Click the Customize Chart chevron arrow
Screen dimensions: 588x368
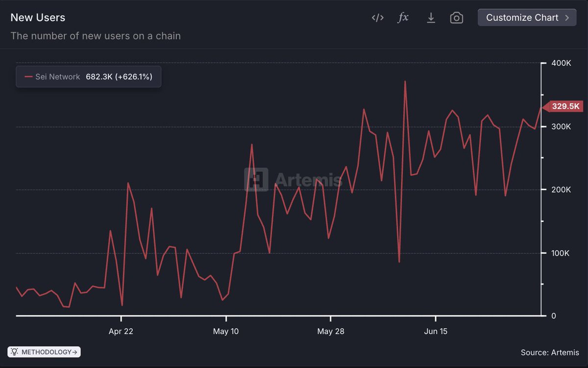(x=567, y=18)
